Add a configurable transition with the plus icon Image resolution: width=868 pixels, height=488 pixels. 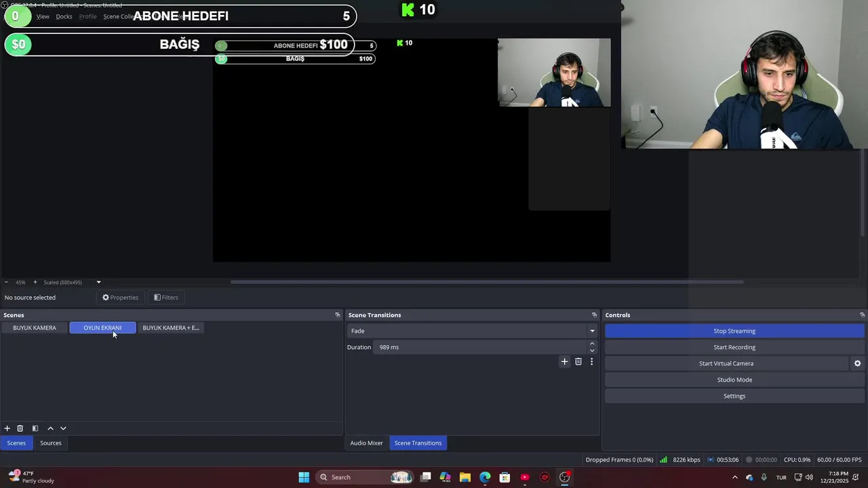click(564, 362)
